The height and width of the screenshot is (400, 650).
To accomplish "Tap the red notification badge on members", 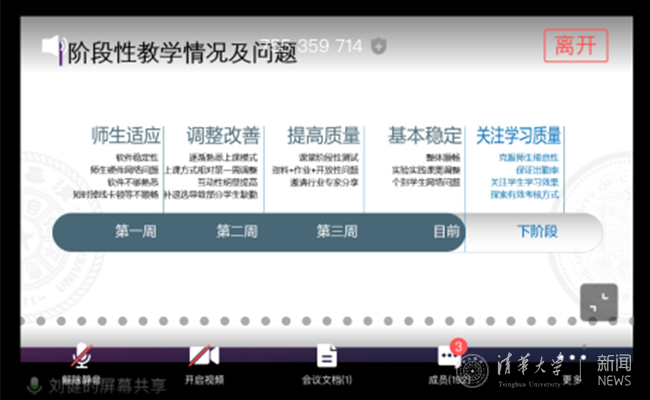I will point(458,346).
